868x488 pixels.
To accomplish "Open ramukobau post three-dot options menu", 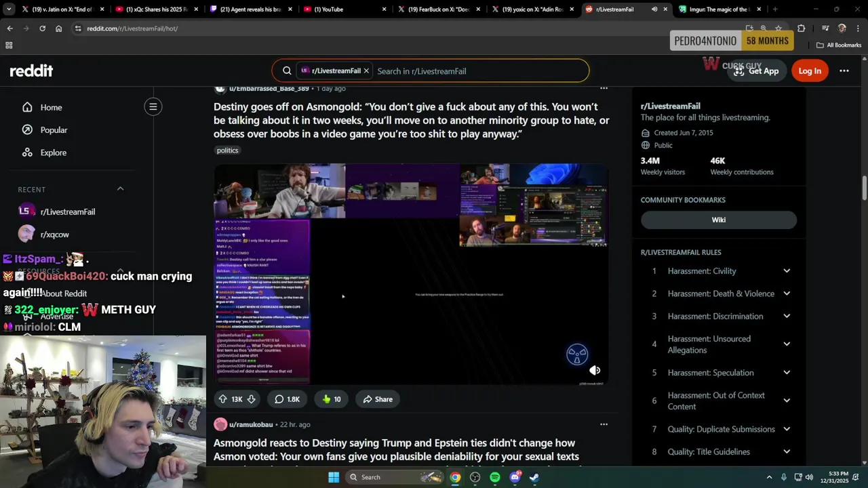I will [604, 424].
